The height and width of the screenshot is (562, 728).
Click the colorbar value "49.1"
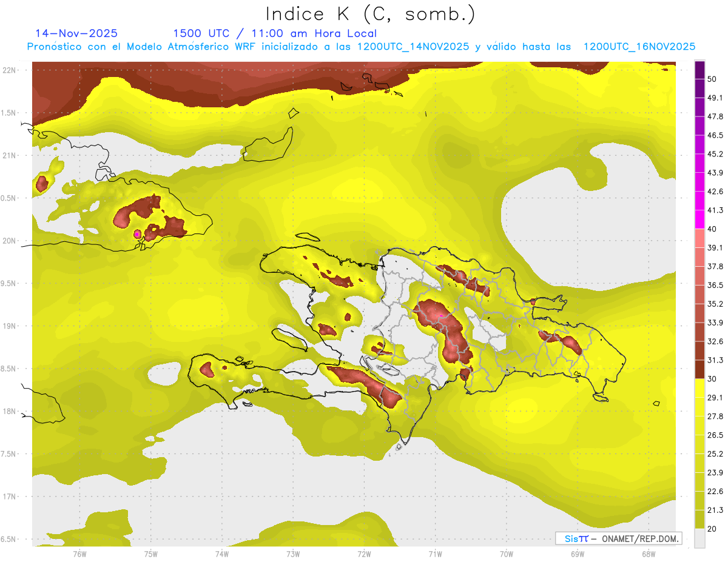[x=715, y=98]
